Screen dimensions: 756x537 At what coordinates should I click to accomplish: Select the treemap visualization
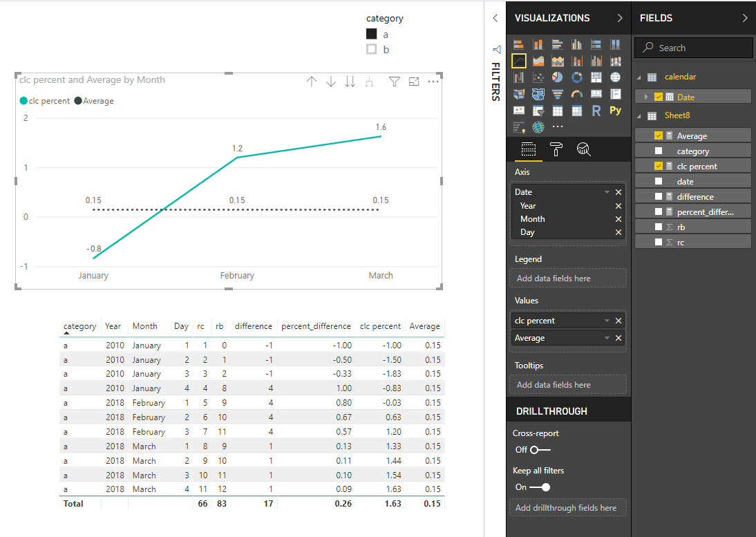coord(596,77)
